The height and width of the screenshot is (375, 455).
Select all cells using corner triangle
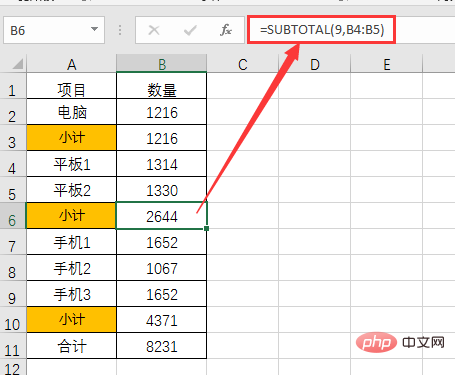[x=18, y=64]
